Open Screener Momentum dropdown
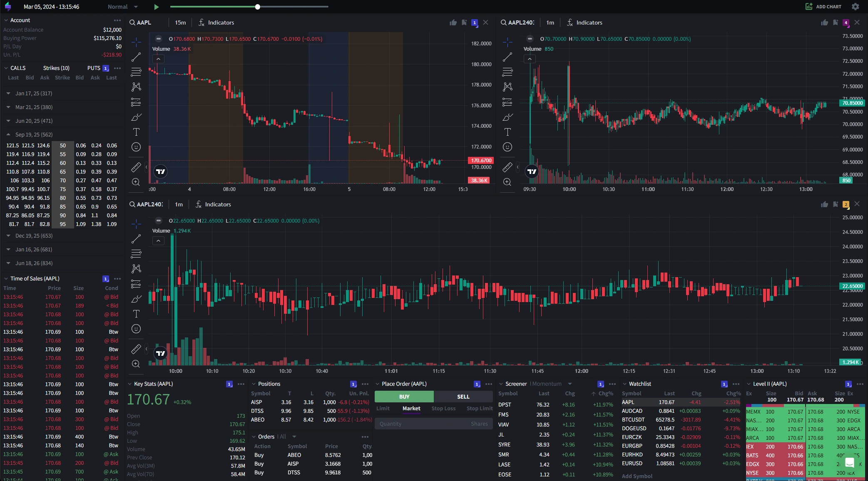Screen dimensions: 868x481 [552, 384]
